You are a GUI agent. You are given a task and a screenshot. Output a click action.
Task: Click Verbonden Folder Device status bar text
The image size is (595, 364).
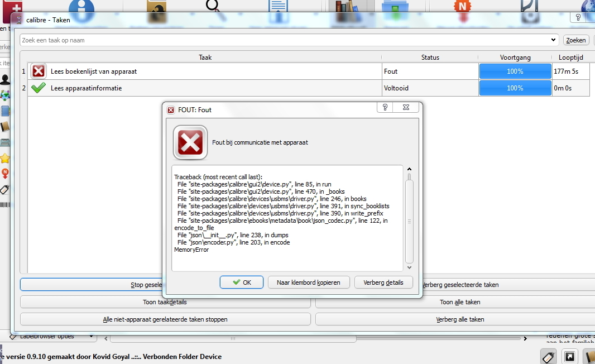(x=182, y=356)
